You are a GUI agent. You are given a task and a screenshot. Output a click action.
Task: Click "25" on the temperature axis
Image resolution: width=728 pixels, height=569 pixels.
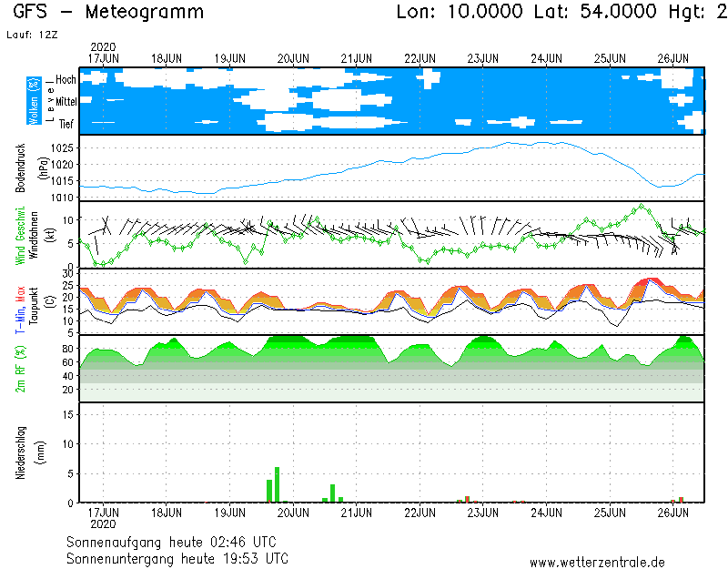coord(67,286)
